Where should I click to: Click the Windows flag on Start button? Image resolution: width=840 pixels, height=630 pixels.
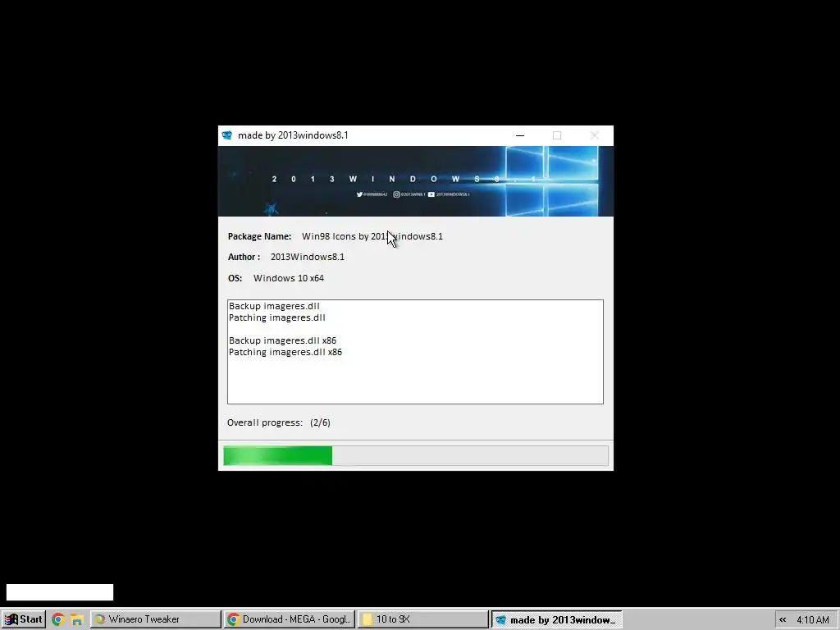pos(11,619)
